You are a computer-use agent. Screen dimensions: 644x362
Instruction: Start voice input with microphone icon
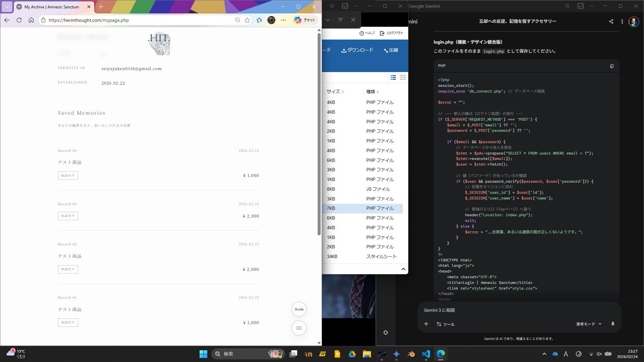pos(612,324)
